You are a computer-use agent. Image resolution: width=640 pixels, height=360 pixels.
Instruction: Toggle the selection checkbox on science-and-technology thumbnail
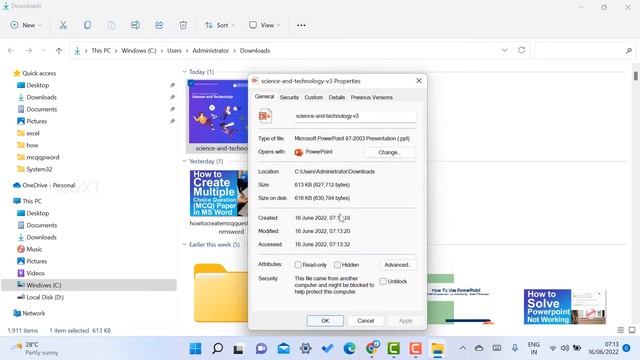[x=191, y=83]
